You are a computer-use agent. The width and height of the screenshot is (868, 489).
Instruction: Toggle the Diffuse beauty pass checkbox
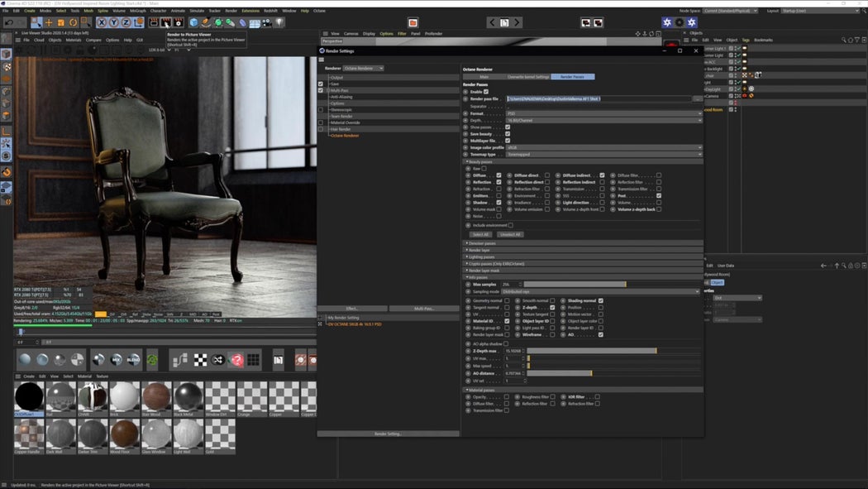498,175
